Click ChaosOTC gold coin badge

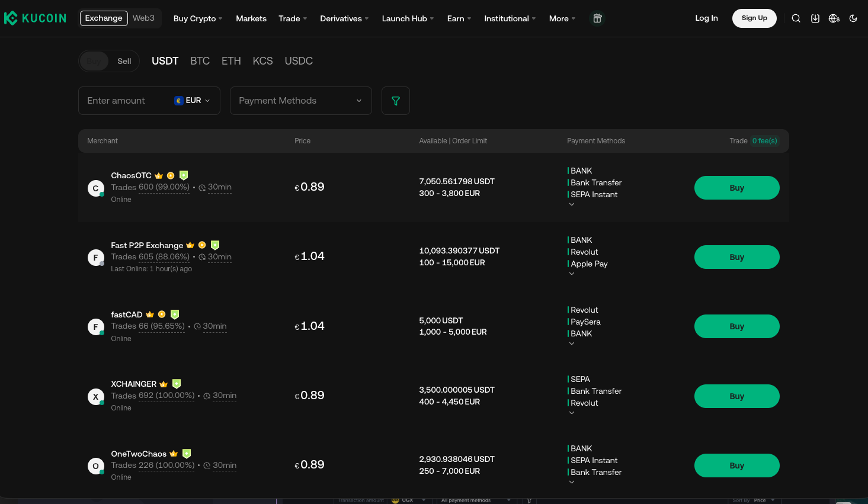tap(171, 176)
